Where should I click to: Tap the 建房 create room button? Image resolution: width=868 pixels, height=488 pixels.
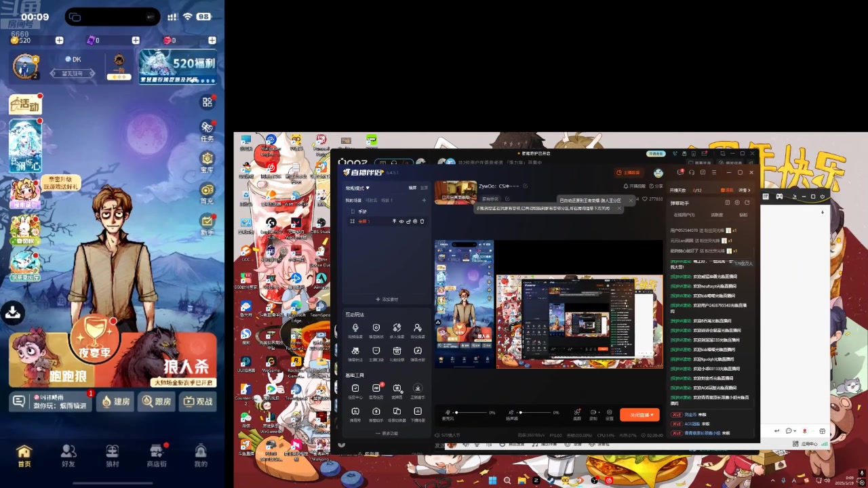coord(115,401)
